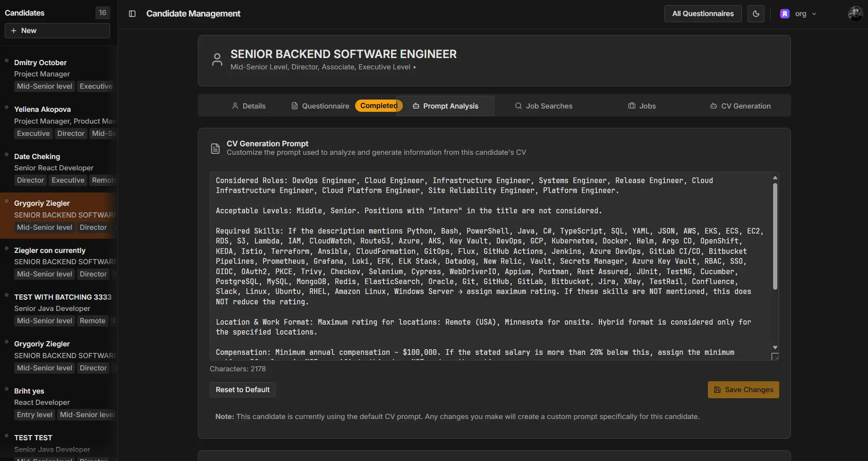
Task: Switch to the Questionnaire tab
Action: pos(320,106)
